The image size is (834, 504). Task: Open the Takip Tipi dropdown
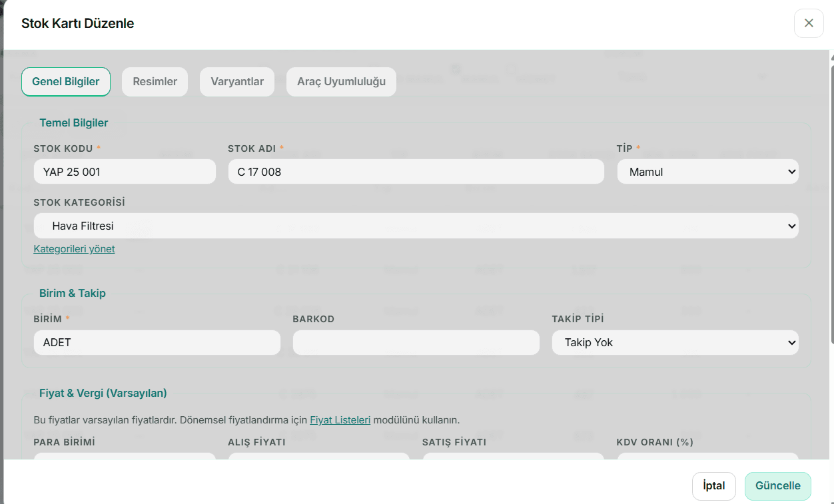coord(675,343)
